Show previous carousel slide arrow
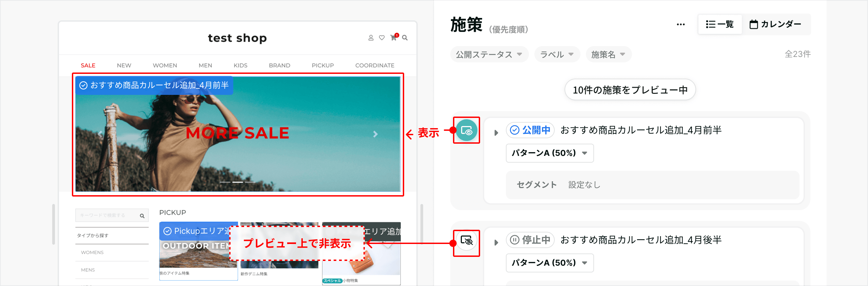This screenshot has width=868, height=286. [100, 134]
